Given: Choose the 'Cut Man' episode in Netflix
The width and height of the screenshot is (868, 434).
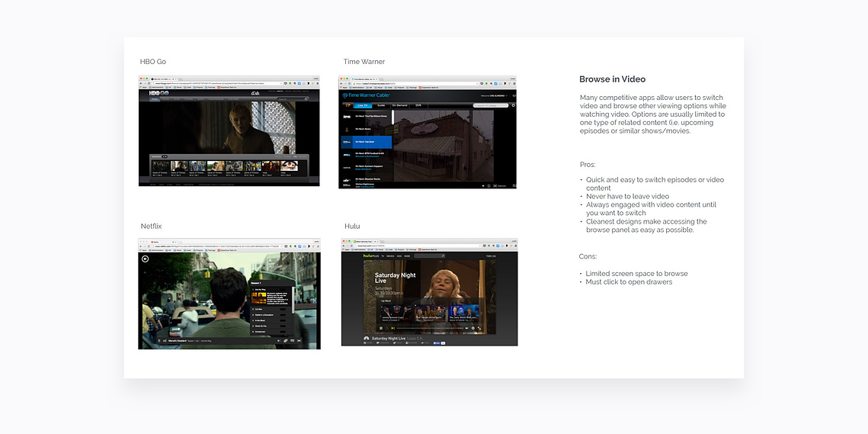Looking at the screenshot, I should click(x=271, y=309).
